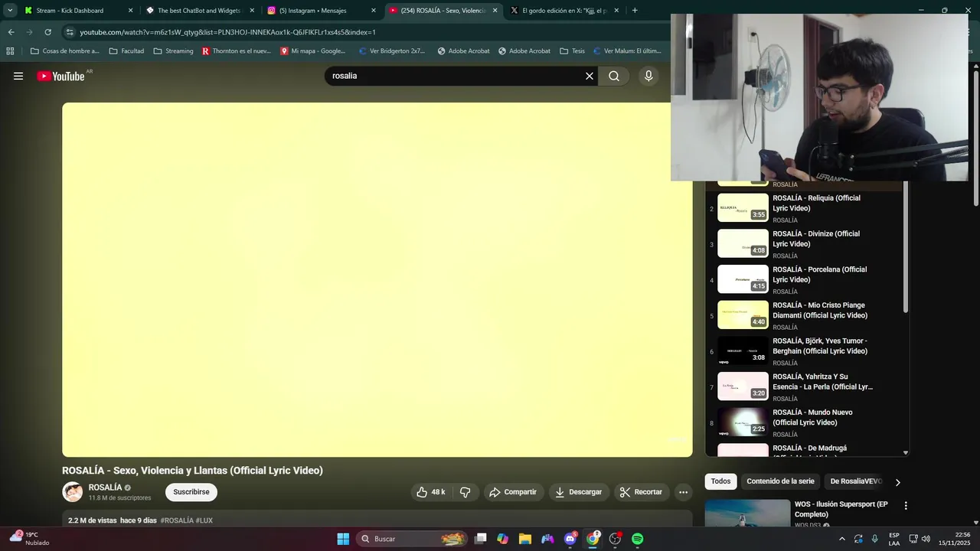Go back in browser history

click(11, 32)
